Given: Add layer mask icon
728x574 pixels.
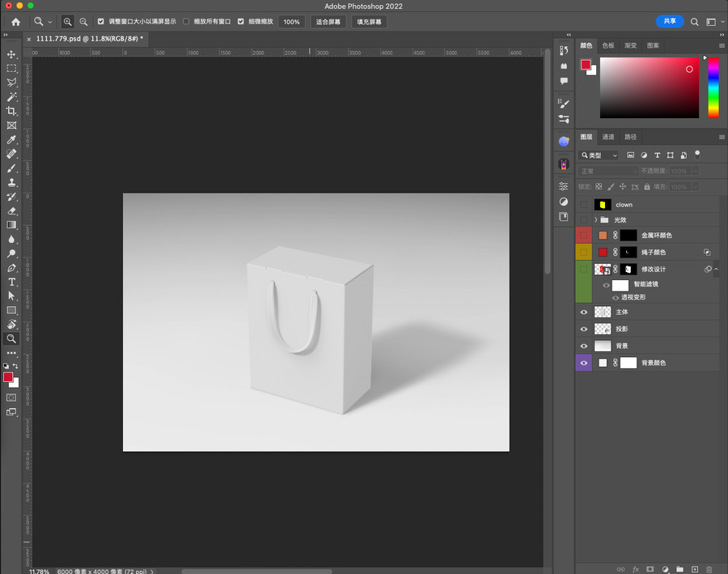Looking at the screenshot, I should 650,569.
